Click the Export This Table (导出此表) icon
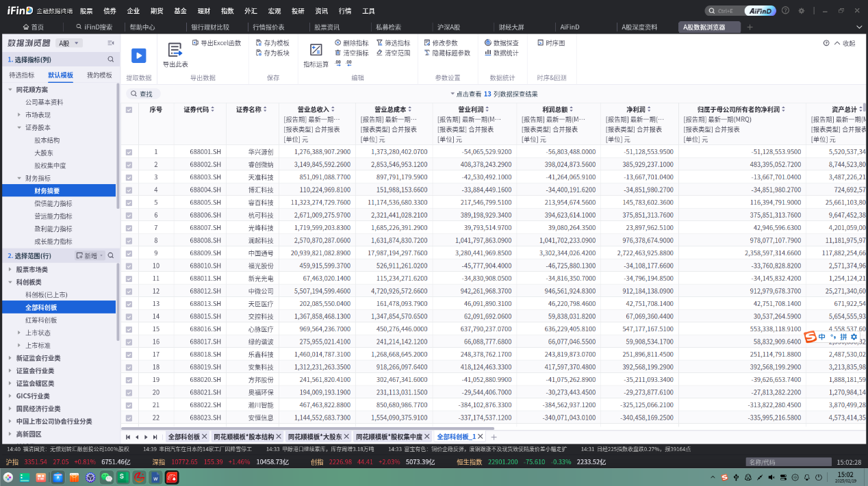 click(175, 51)
